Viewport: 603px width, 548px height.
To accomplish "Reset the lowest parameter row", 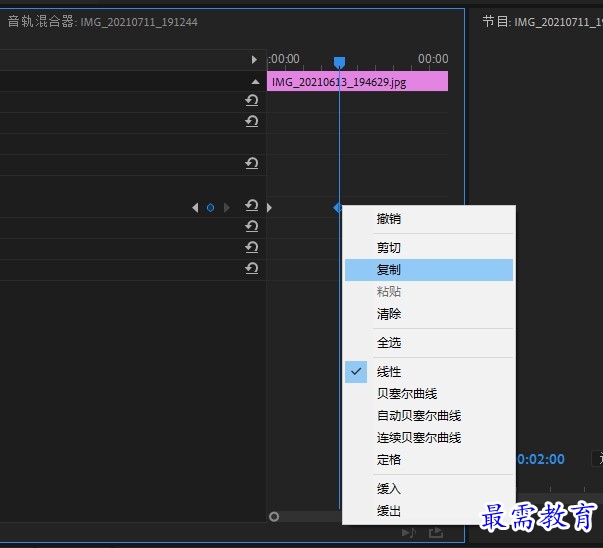I will click(252, 268).
